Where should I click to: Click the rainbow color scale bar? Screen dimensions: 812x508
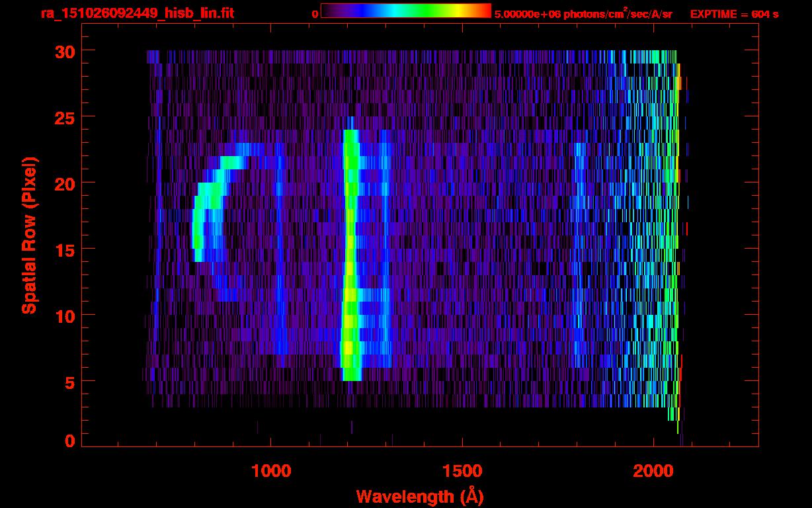click(406, 11)
